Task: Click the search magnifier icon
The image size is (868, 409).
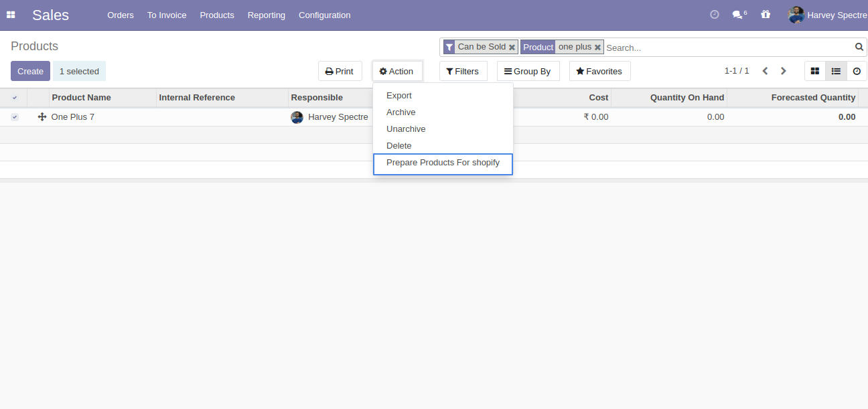Action: click(859, 47)
